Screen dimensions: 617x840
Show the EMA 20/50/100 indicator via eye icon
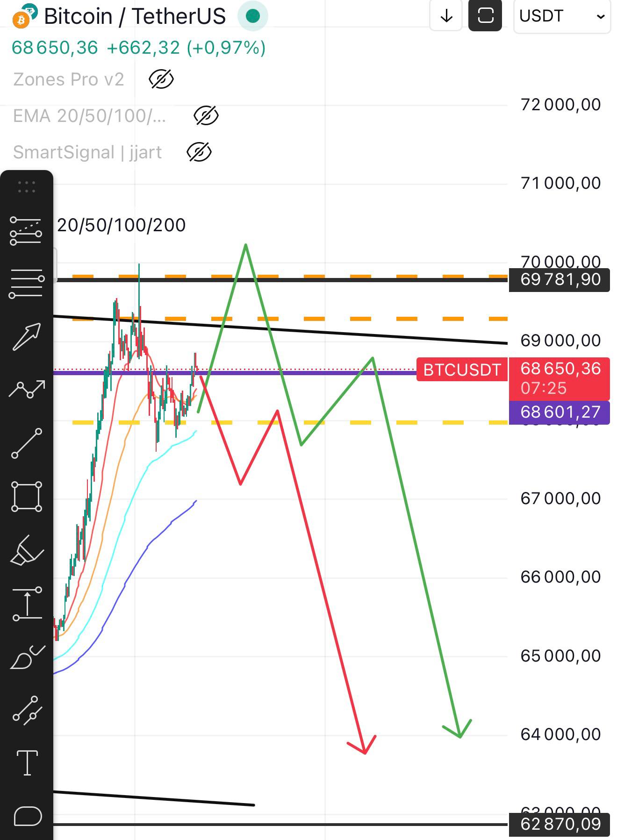tap(206, 116)
